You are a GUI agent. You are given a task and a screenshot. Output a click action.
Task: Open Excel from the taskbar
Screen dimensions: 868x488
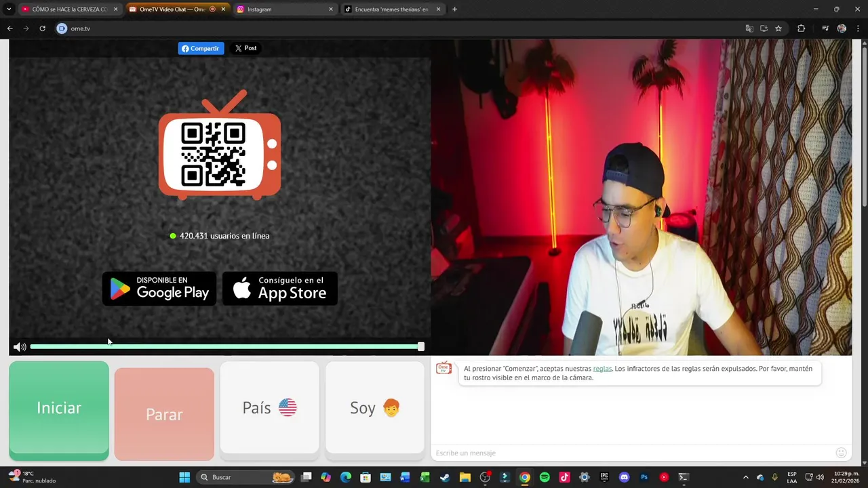tap(425, 477)
